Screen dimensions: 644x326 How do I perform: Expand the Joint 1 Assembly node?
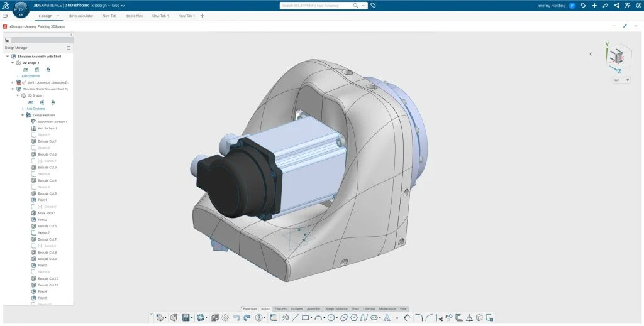click(x=13, y=82)
